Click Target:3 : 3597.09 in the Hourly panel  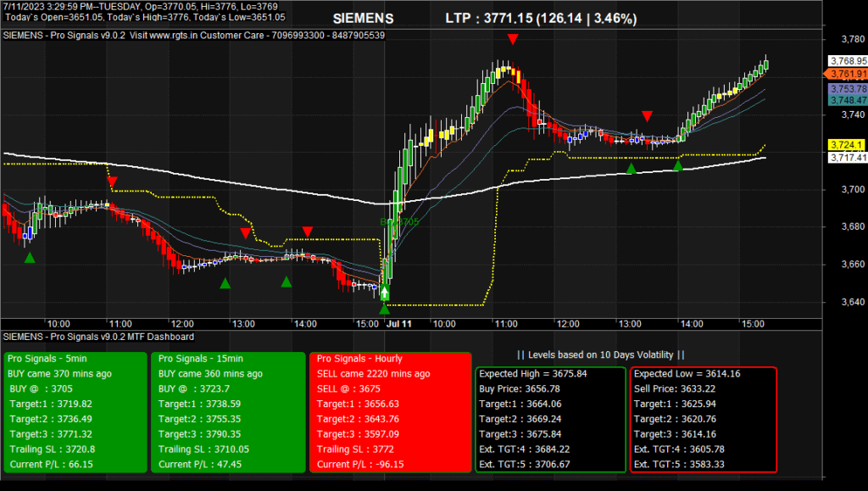coord(358,434)
